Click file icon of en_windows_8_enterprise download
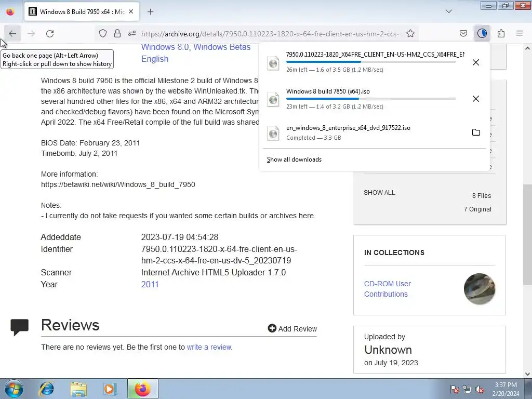 (x=273, y=133)
